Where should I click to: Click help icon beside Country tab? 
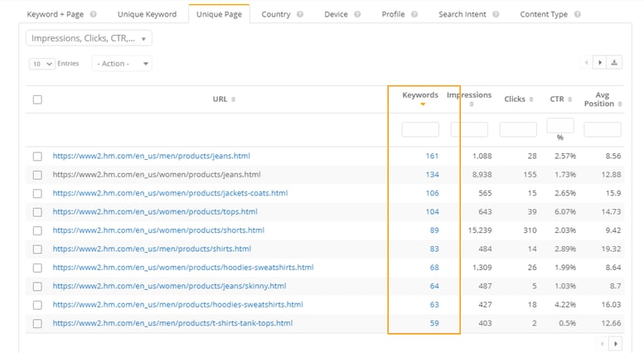[300, 14]
